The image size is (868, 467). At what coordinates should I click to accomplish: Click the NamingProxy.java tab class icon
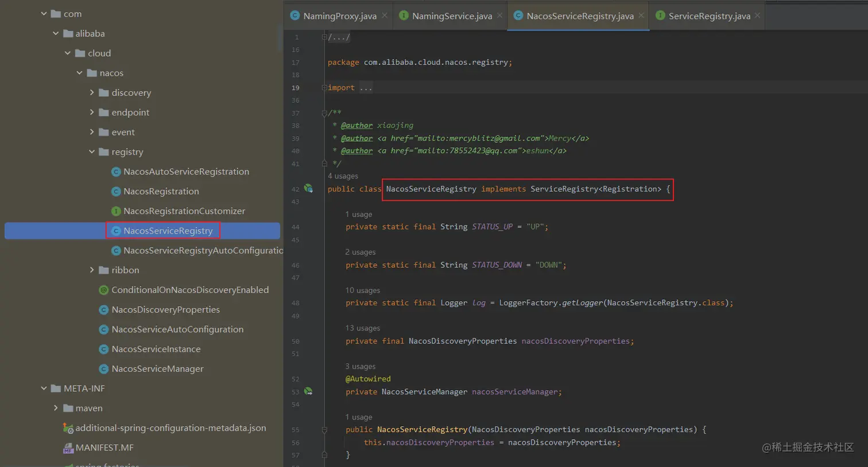click(x=294, y=15)
